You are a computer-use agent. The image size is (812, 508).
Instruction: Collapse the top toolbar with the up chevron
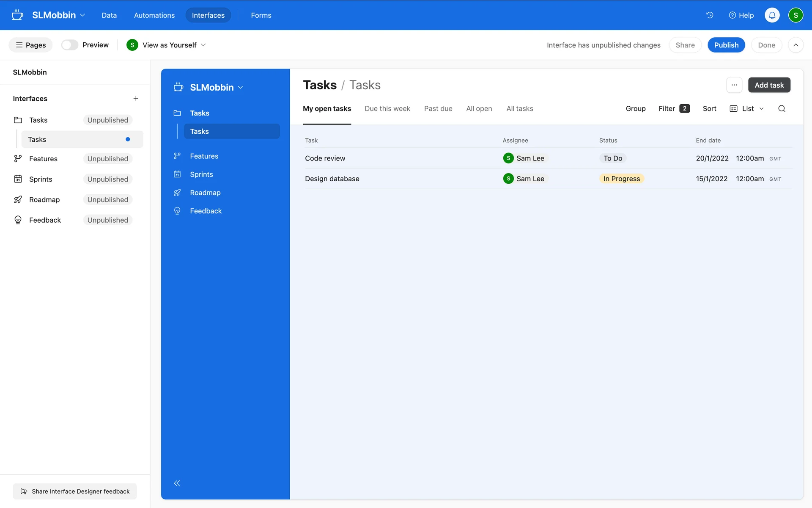[796, 45]
